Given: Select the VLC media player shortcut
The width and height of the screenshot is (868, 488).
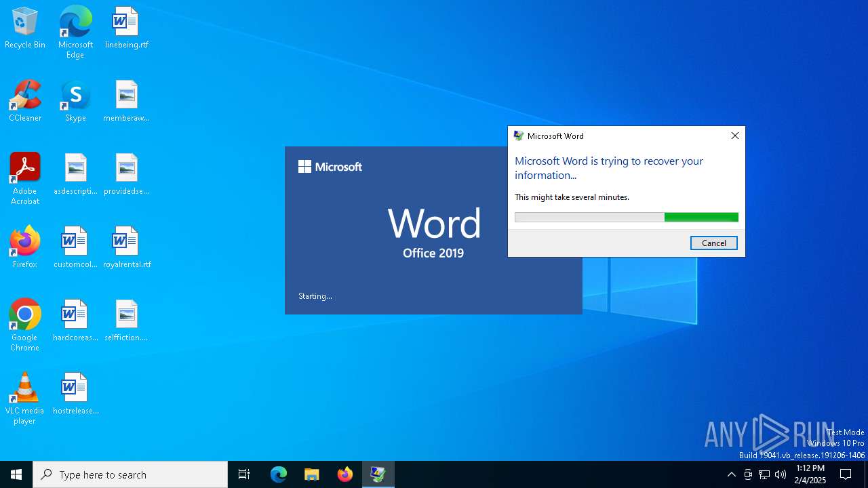Looking at the screenshot, I should 25,399.
